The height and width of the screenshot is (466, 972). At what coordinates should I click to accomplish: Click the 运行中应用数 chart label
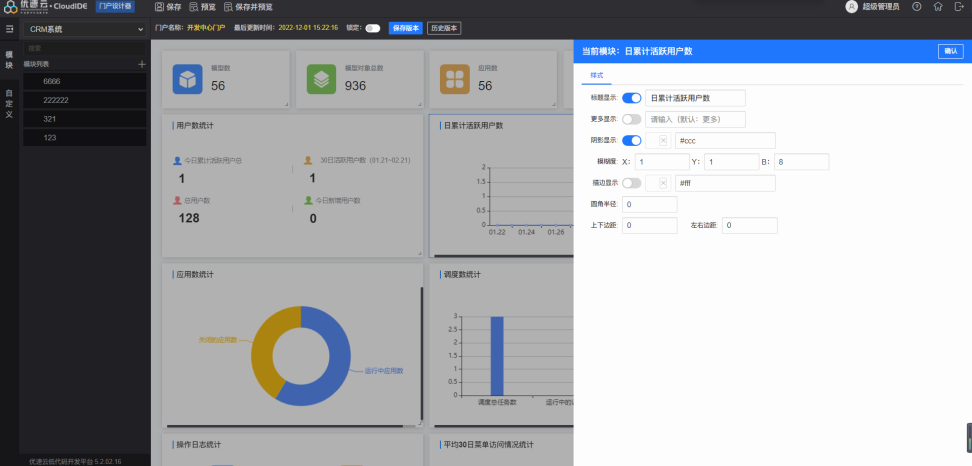click(384, 371)
